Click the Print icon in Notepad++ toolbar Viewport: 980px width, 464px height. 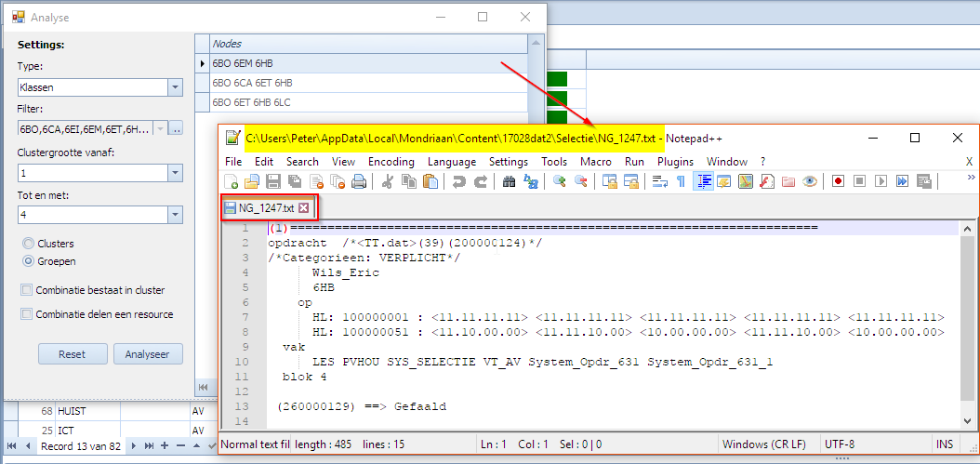point(358,182)
